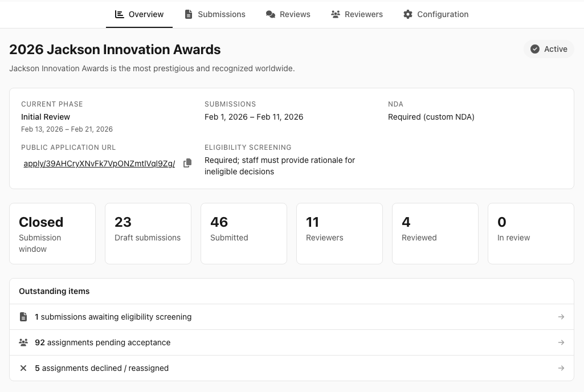Open the Configuration gear icon
584x392 pixels.
[408, 14]
